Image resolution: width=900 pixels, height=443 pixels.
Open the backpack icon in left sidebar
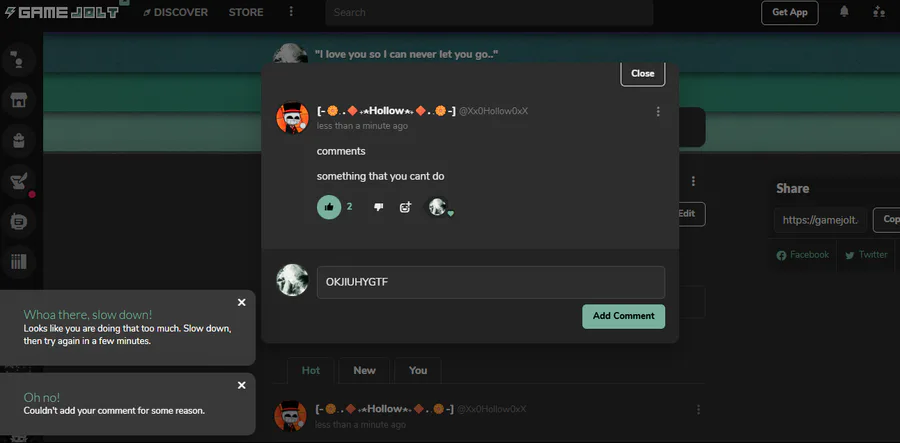coord(19,141)
